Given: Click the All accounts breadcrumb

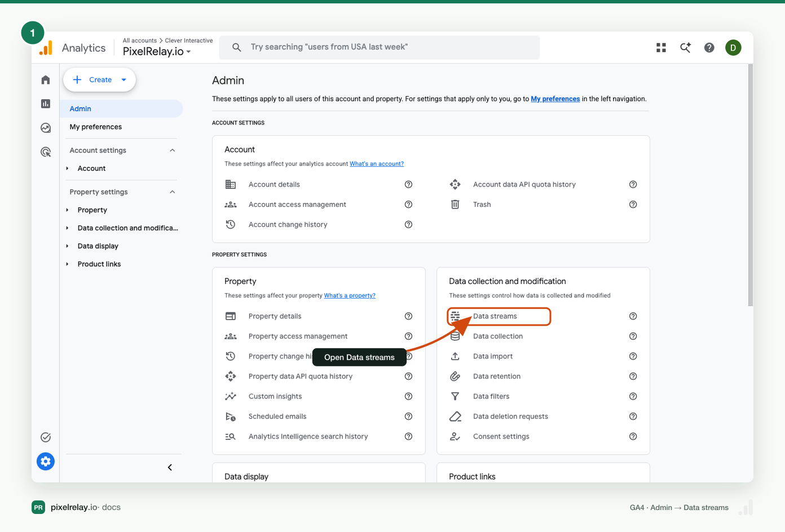Looking at the screenshot, I should 140,41.
